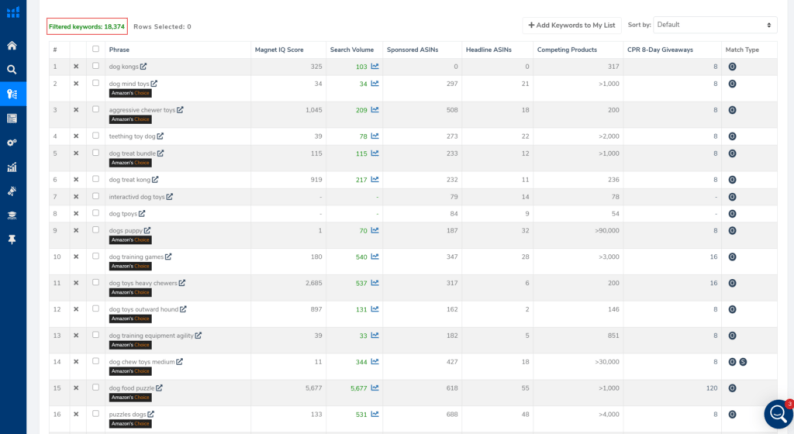This screenshot has width=794, height=435.
Task: Open search volume chart for dog kongs
Action: pyautogui.click(x=375, y=67)
